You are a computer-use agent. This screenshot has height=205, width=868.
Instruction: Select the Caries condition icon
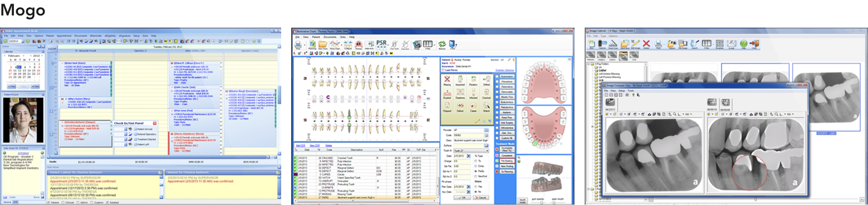pos(474,107)
